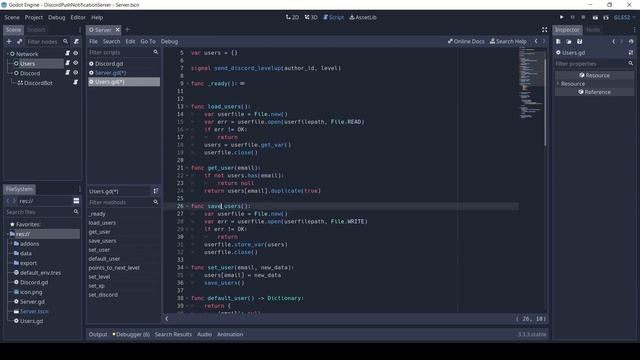Open the top Project menu
Viewport: 640px width, 360px height.
pos(33,18)
